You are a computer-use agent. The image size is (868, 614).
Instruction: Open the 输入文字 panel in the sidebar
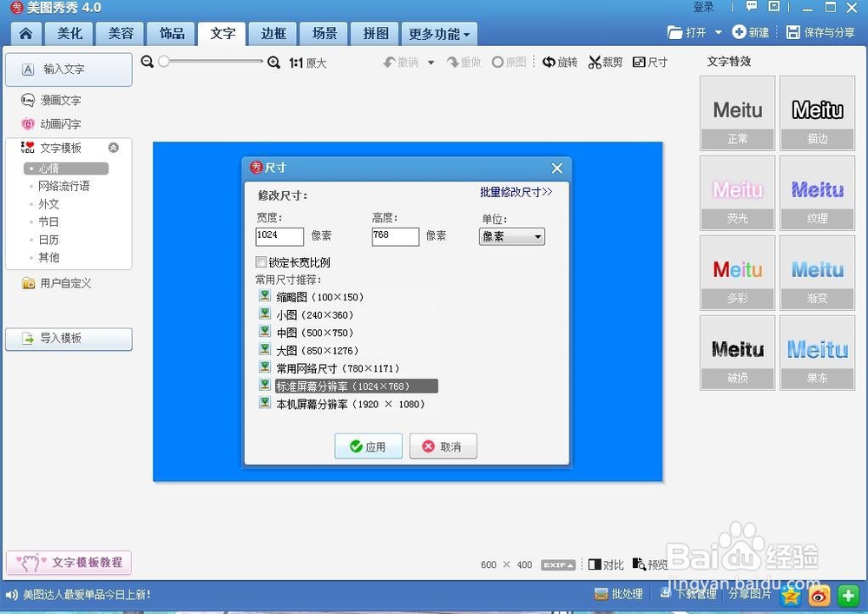[x=69, y=69]
